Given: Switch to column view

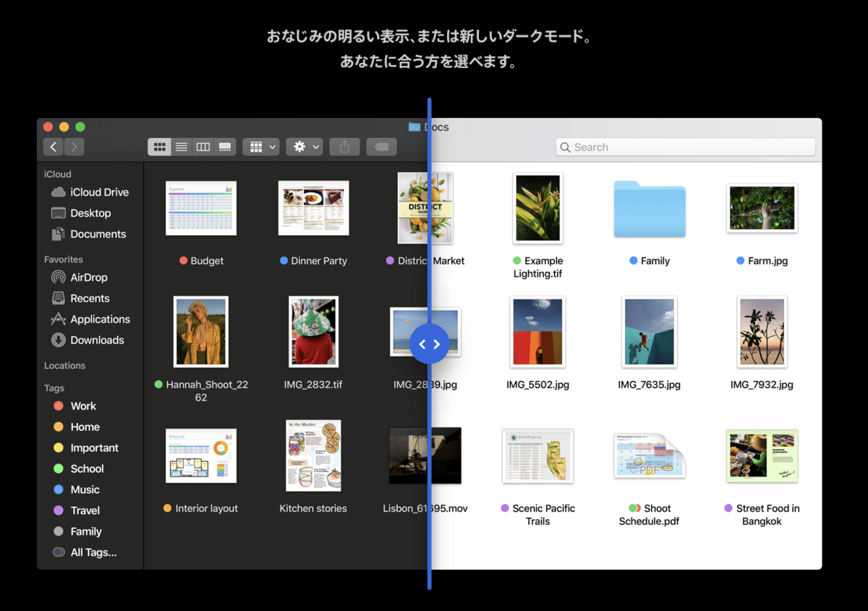Looking at the screenshot, I should (203, 147).
